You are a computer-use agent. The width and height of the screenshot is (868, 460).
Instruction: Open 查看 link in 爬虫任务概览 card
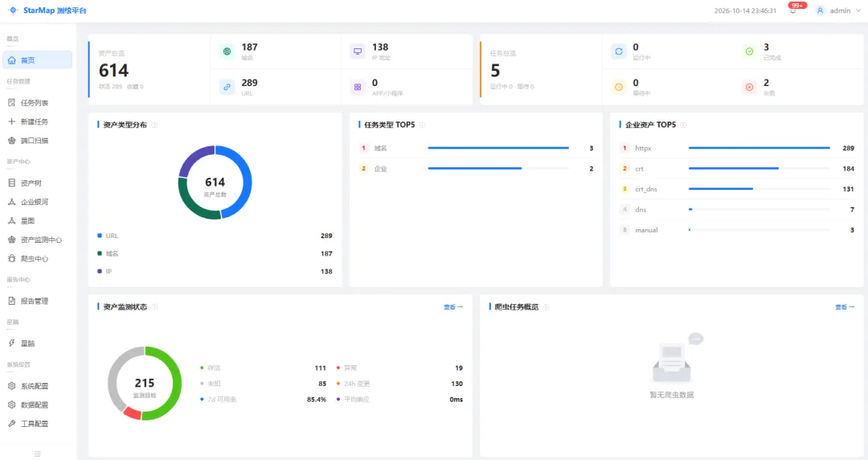(x=845, y=306)
